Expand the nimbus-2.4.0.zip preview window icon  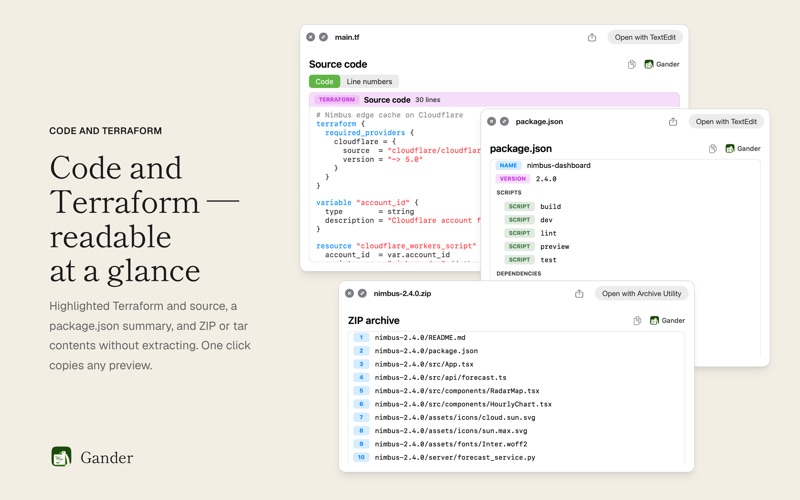point(362,293)
